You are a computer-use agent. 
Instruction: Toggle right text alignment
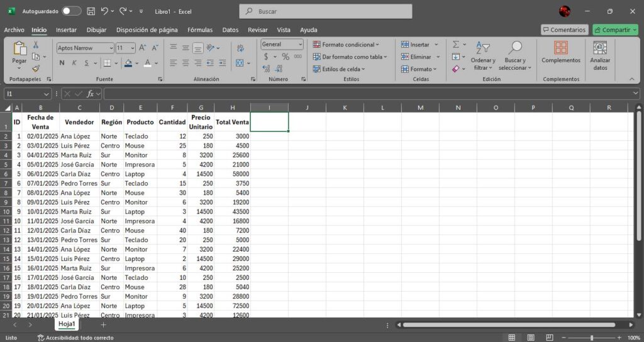[198, 63]
